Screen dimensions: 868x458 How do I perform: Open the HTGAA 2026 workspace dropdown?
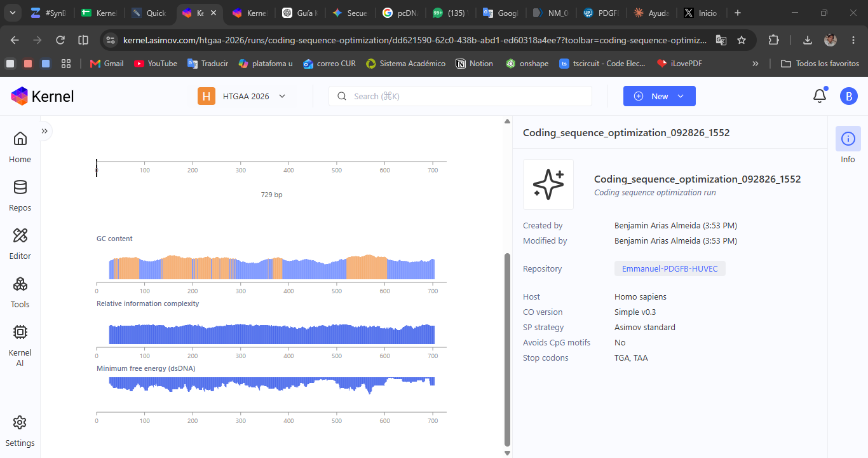click(x=242, y=96)
